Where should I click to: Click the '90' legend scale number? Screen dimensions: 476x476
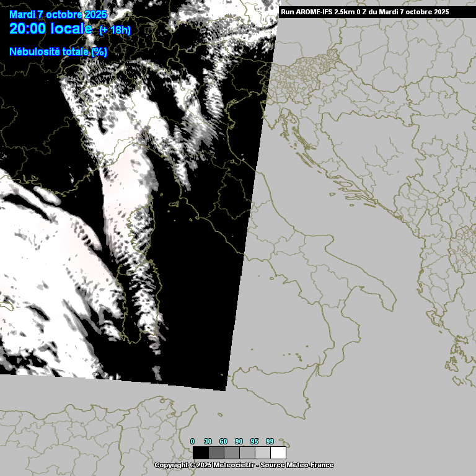pyautogui.click(x=239, y=441)
